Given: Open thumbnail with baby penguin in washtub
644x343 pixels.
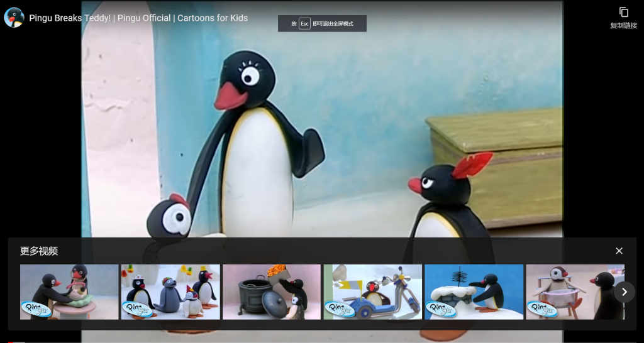Looking at the screenshot, I should (x=575, y=291).
